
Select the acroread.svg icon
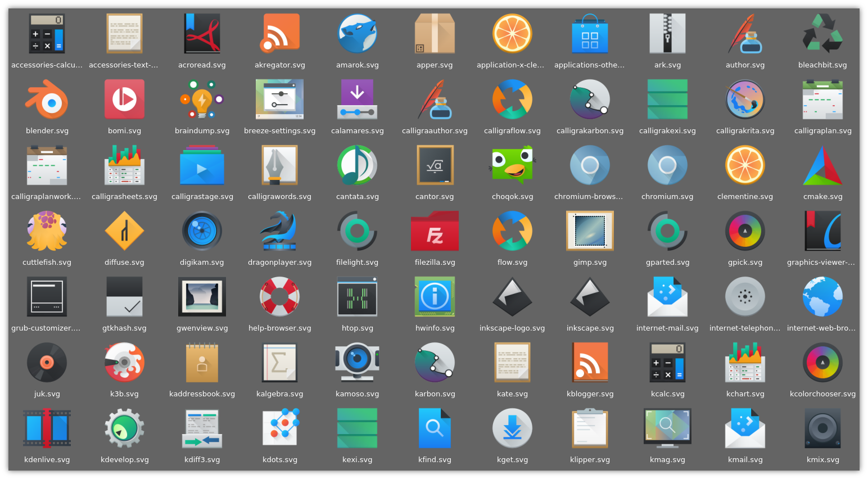click(202, 33)
